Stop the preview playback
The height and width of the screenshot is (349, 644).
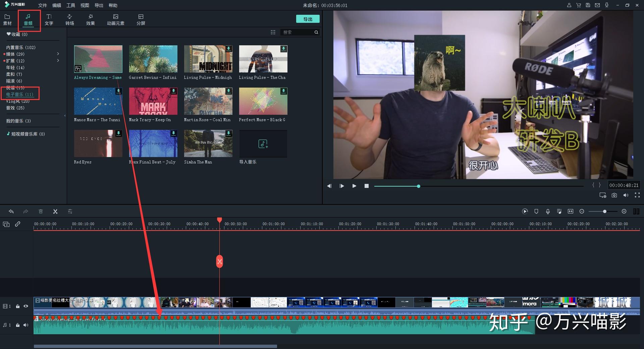coord(367,186)
